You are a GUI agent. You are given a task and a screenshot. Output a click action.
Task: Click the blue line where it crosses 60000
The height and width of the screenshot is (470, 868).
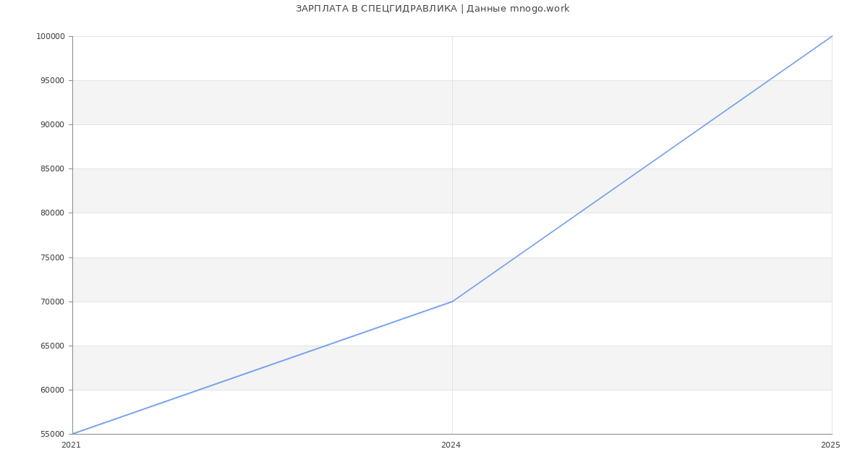199,390
